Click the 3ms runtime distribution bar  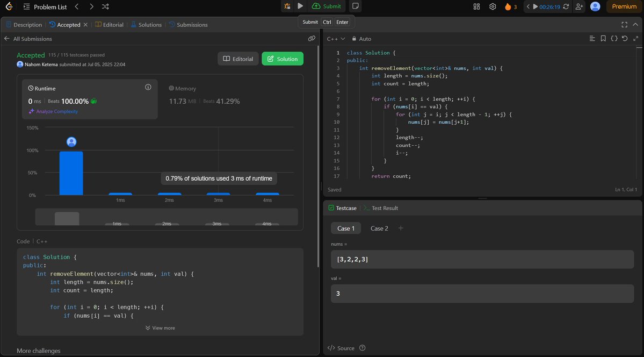click(x=218, y=194)
